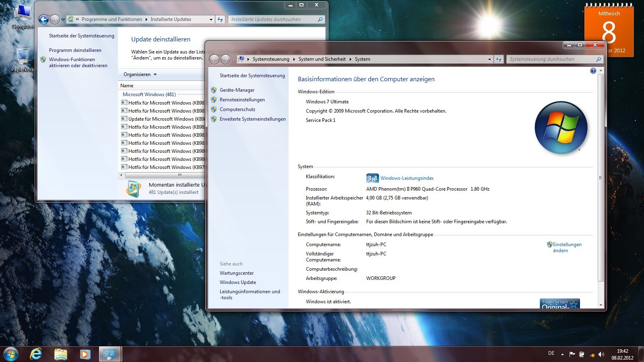644x362 pixels.
Task: Open the Papierkorb recycle bin icon
Action: [23, 60]
